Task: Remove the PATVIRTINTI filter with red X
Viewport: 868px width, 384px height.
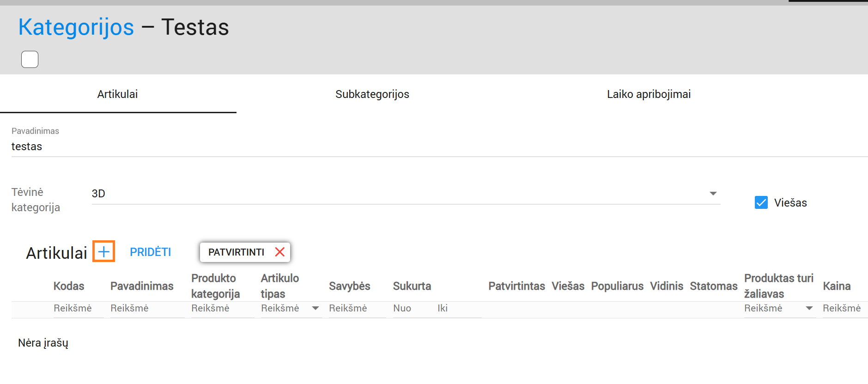Action: [279, 252]
